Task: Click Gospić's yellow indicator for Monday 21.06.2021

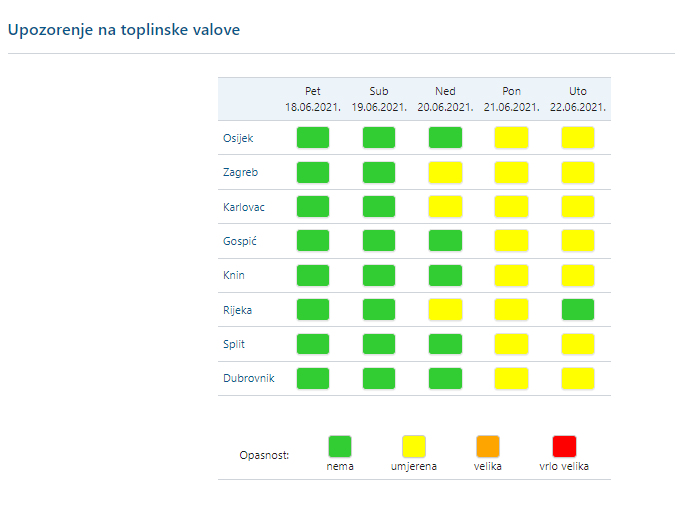Action: [x=511, y=241]
